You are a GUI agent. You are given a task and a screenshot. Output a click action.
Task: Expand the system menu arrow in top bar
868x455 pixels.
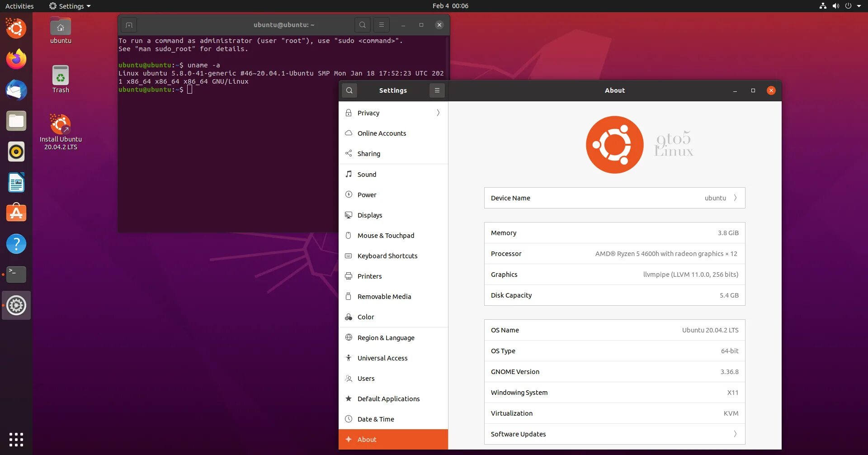859,6
